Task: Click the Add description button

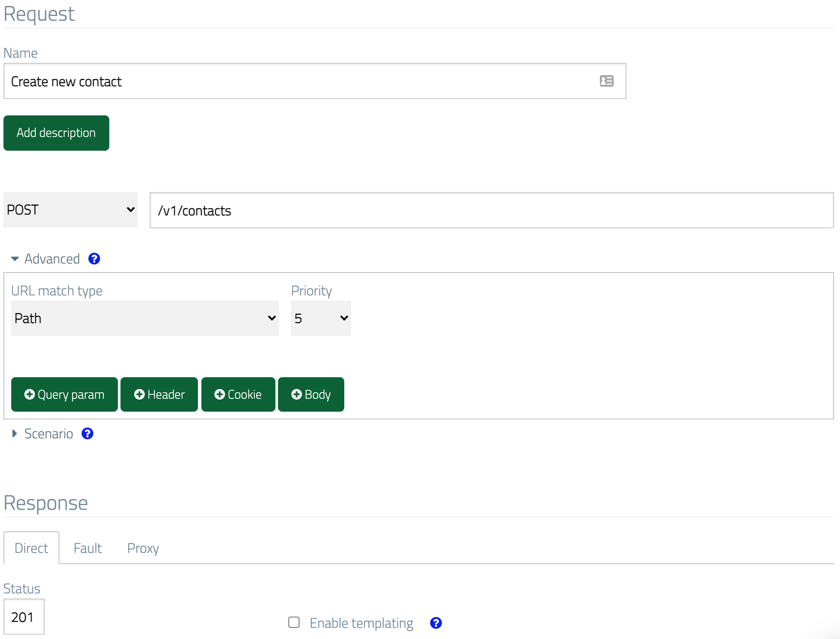Action: [x=56, y=133]
